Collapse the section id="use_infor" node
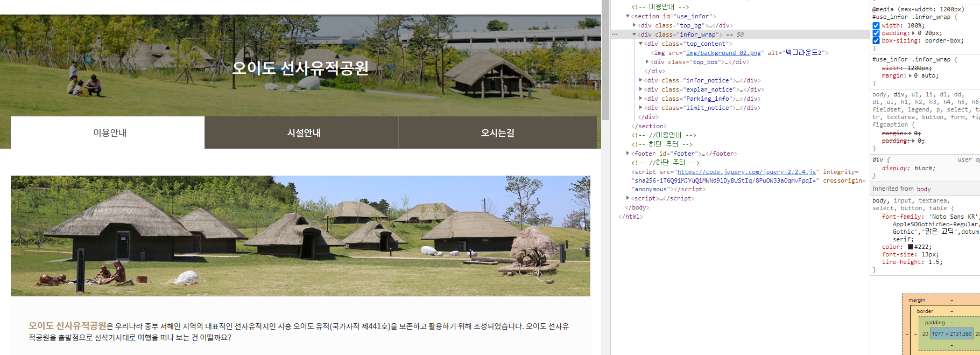This screenshot has height=355, width=980. click(x=628, y=16)
